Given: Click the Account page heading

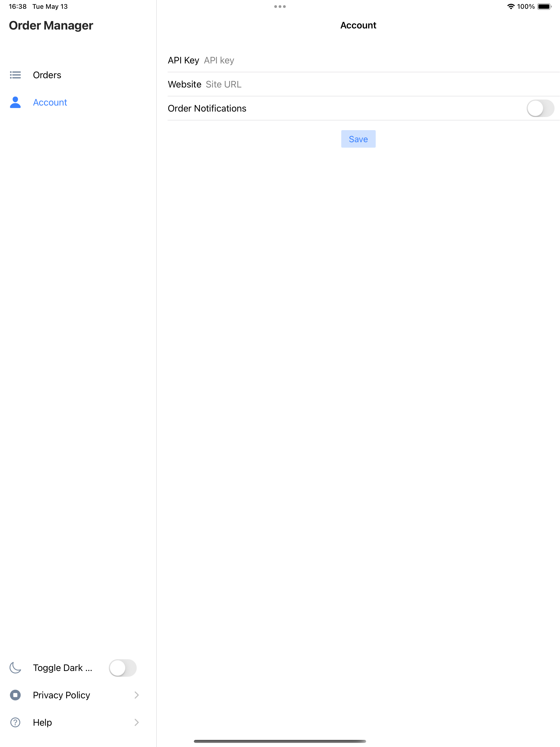Looking at the screenshot, I should [x=358, y=25].
